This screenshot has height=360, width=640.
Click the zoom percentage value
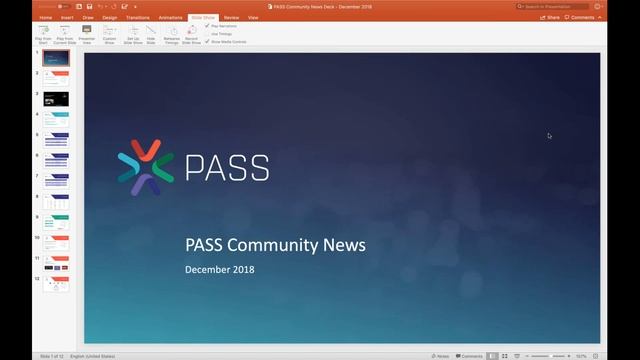[581, 356]
